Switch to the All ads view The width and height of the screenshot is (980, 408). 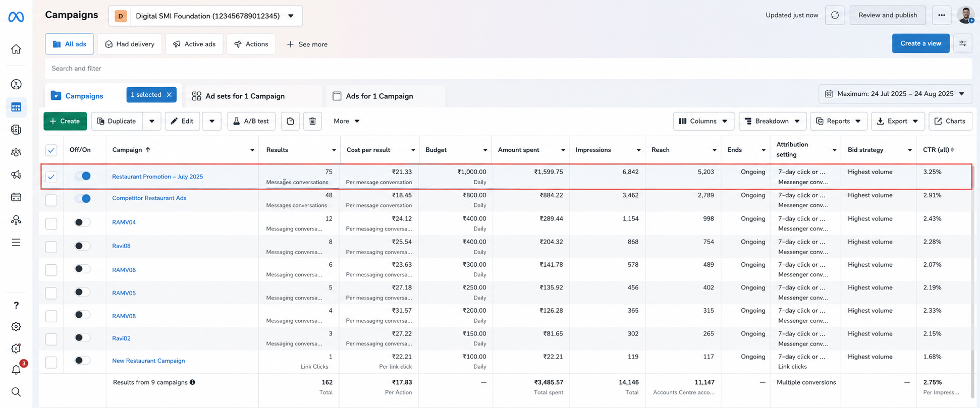(69, 44)
